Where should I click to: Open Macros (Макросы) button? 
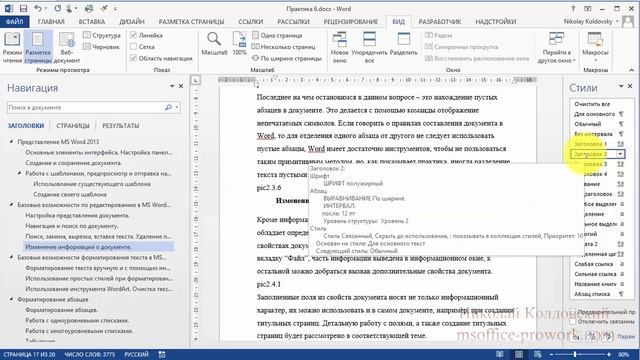click(595, 47)
